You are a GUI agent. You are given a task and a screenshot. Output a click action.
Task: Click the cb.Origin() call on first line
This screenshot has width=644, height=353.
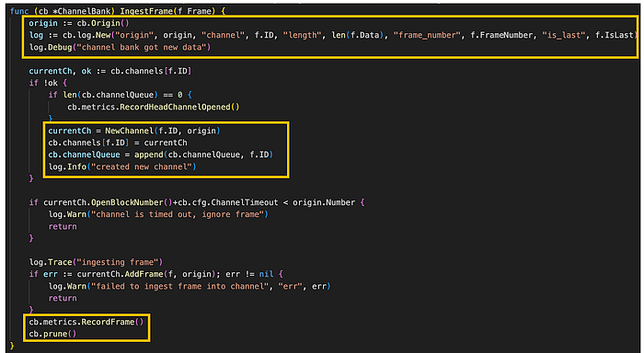pos(103,23)
